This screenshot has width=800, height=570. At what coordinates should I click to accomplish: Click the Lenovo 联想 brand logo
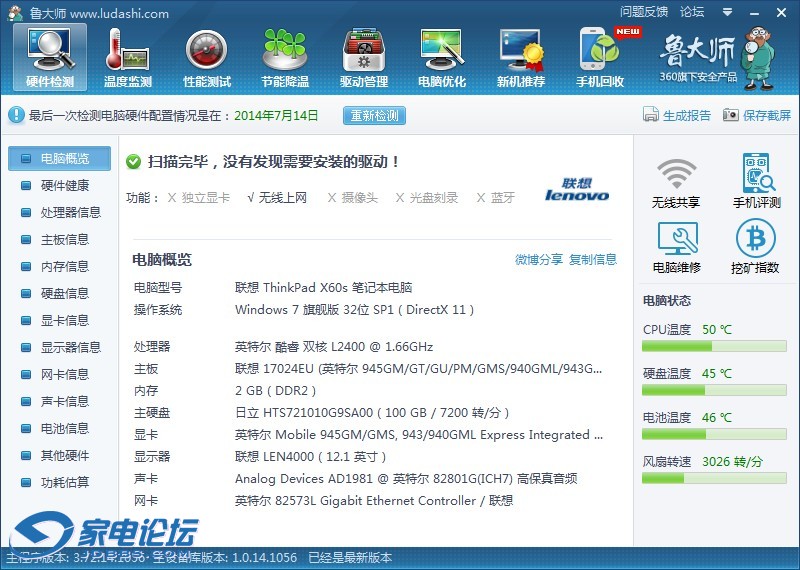click(577, 189)
